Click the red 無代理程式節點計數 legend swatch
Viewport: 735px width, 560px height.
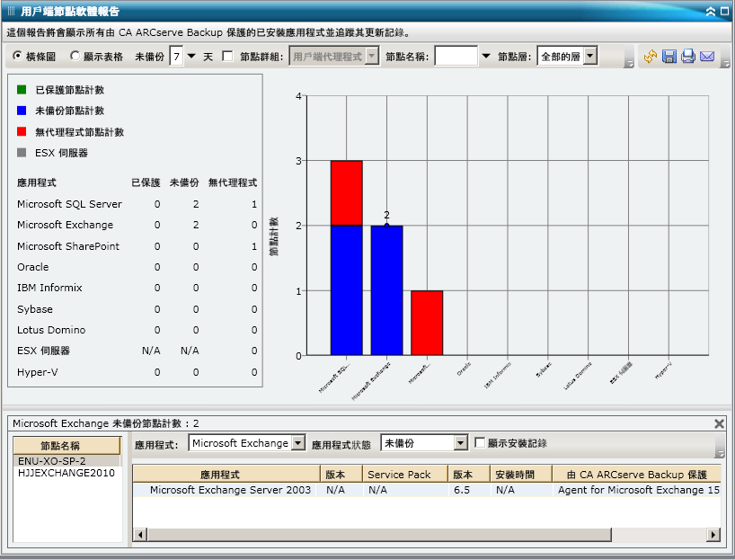pos(22,131)
